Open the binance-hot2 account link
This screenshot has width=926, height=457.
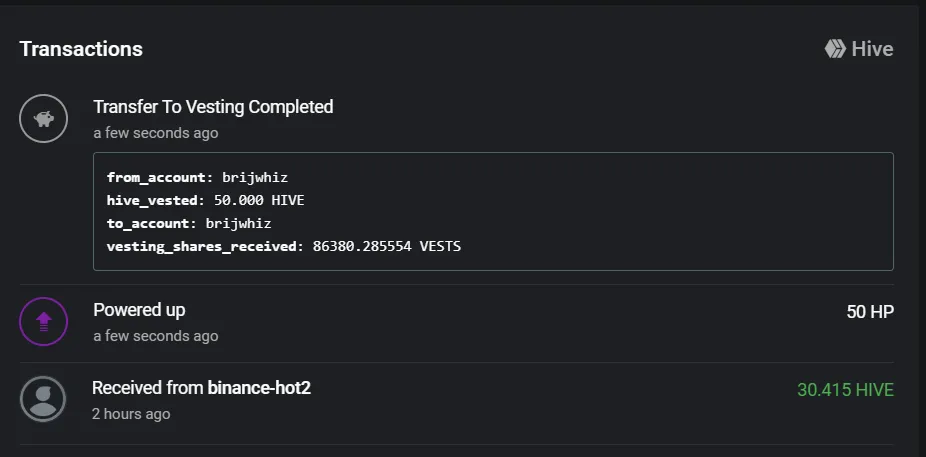259,388
